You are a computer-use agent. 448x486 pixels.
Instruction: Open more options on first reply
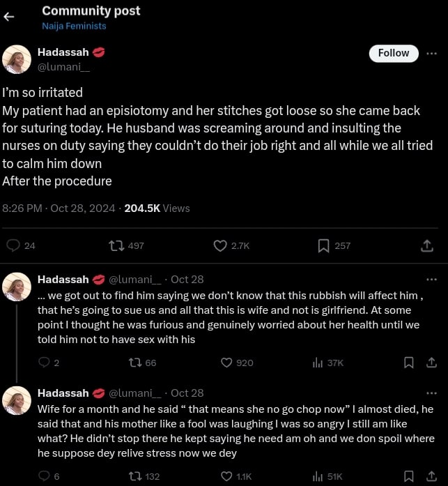431,279
